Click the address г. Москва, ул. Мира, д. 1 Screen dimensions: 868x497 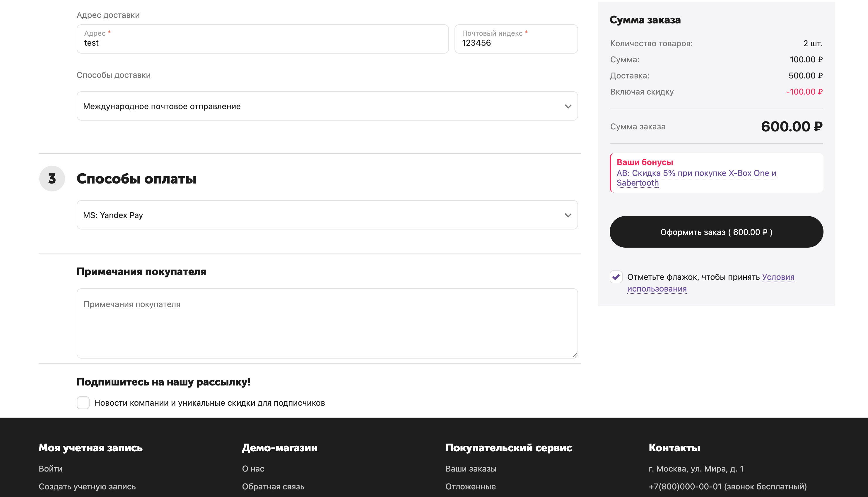696,469
